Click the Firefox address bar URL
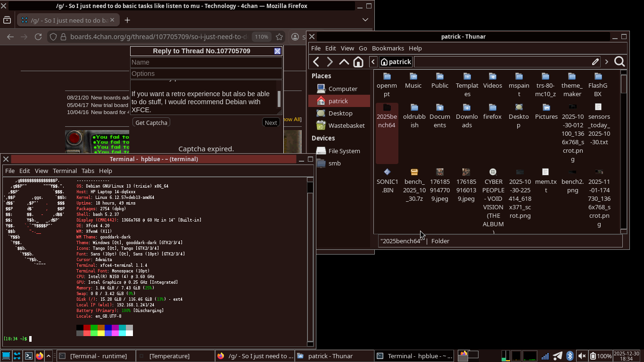The height and width of the screenshot is (362, 644). [159, 37]
